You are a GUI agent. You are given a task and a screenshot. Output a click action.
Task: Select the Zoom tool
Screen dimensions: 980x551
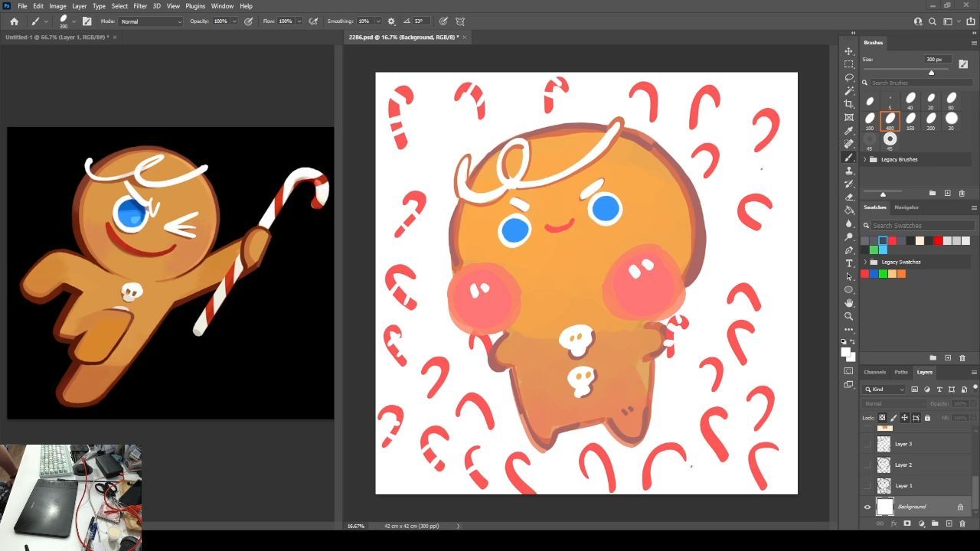click(848, 316)
